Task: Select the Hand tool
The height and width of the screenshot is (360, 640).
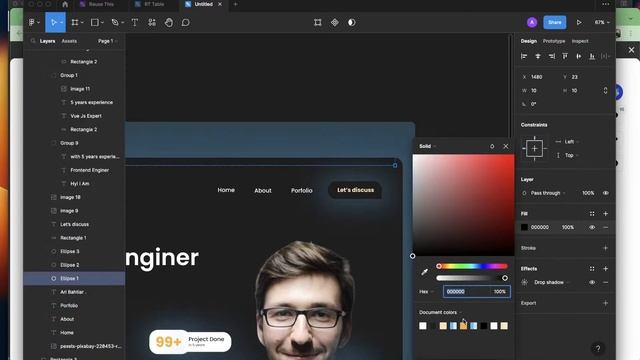Action: coord(169,22)
